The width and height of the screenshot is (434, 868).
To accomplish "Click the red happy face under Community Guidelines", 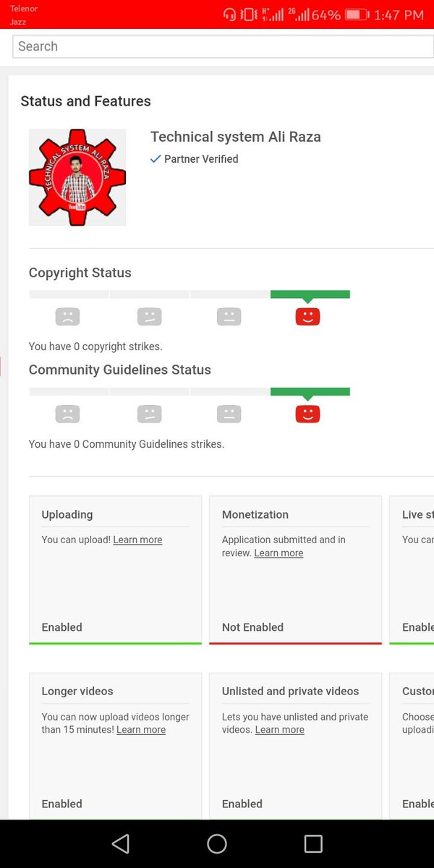I will click(307, 414).
